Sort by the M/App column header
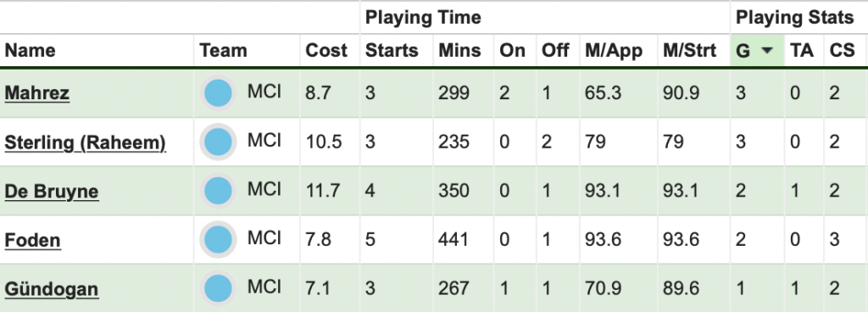The width and height of the screenshot is (868, 312). coord(614,51)
